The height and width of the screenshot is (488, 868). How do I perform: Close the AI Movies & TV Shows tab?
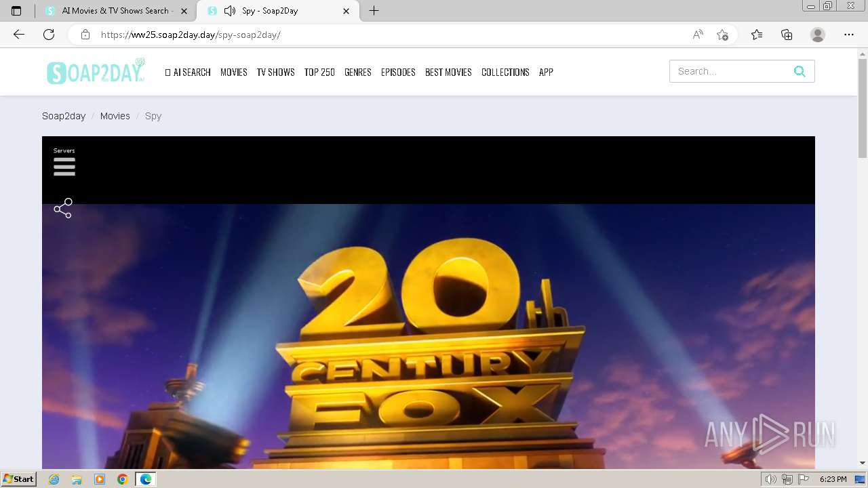coord(184,11)
